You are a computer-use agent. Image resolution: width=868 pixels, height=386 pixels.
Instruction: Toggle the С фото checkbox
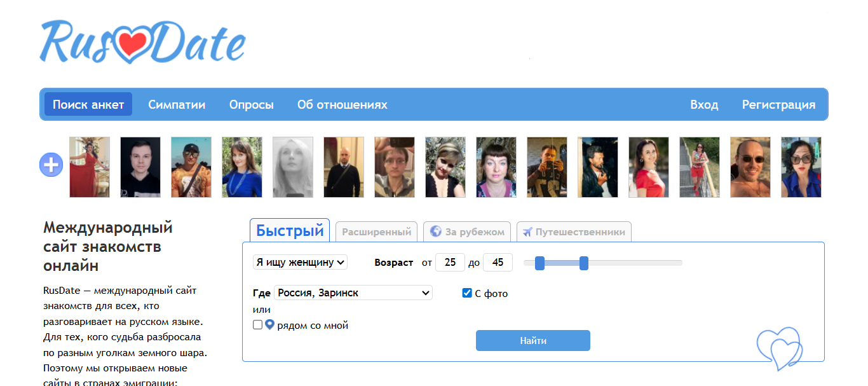467,293
